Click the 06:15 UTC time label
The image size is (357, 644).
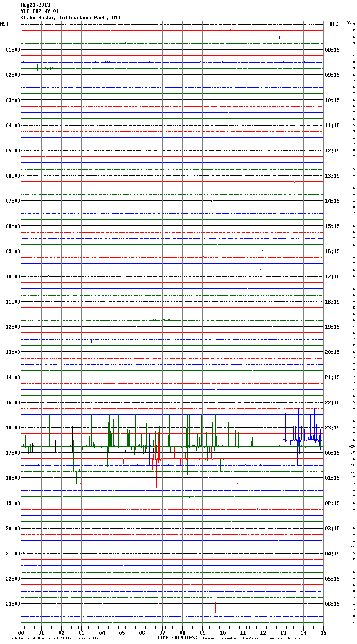click(x=332, y=604)
